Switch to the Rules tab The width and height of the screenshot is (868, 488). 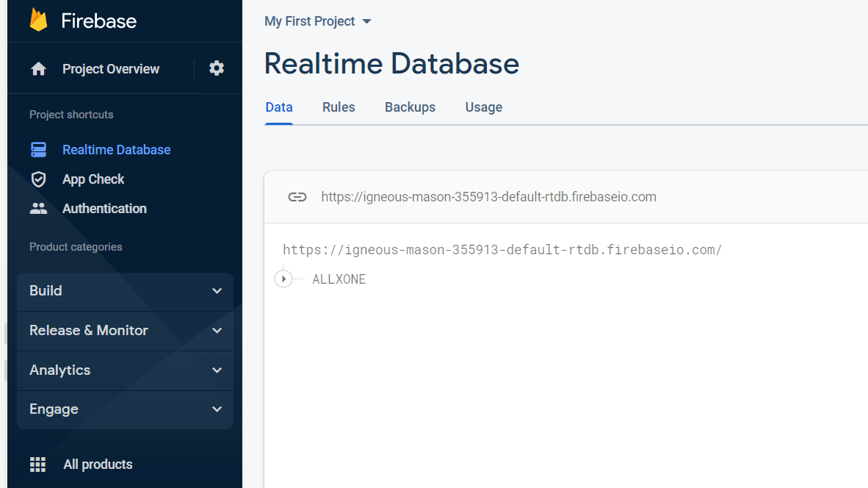point(339,107)
